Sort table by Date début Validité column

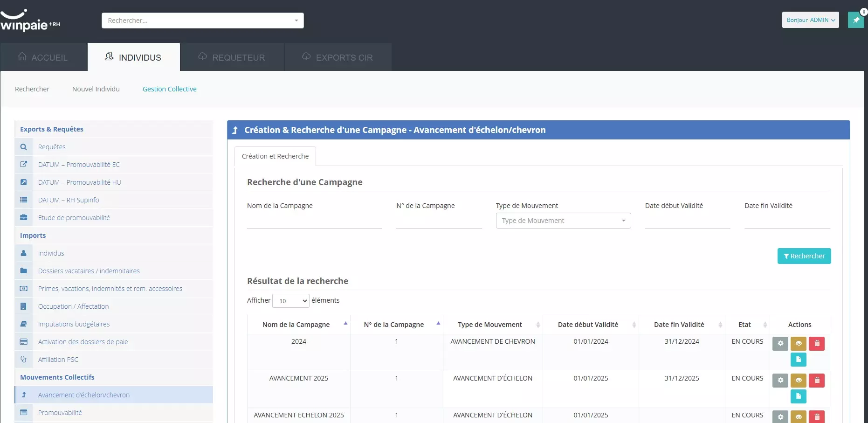pos(591,325)
